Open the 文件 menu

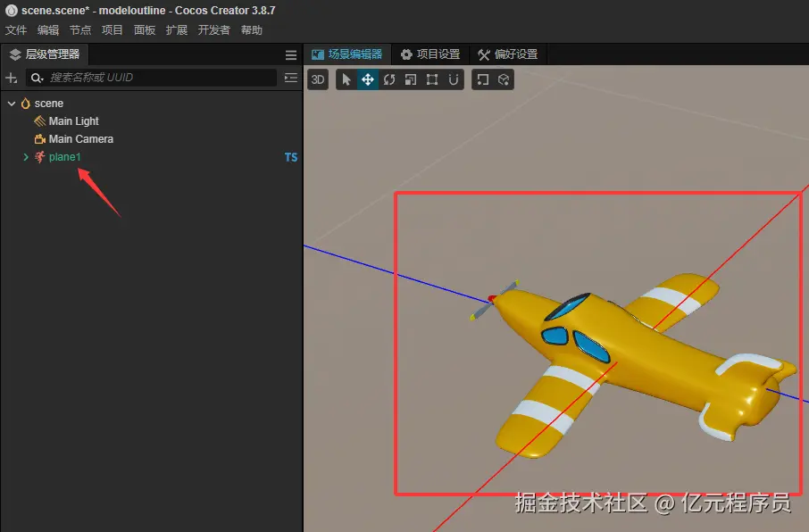tap(16, 30)
